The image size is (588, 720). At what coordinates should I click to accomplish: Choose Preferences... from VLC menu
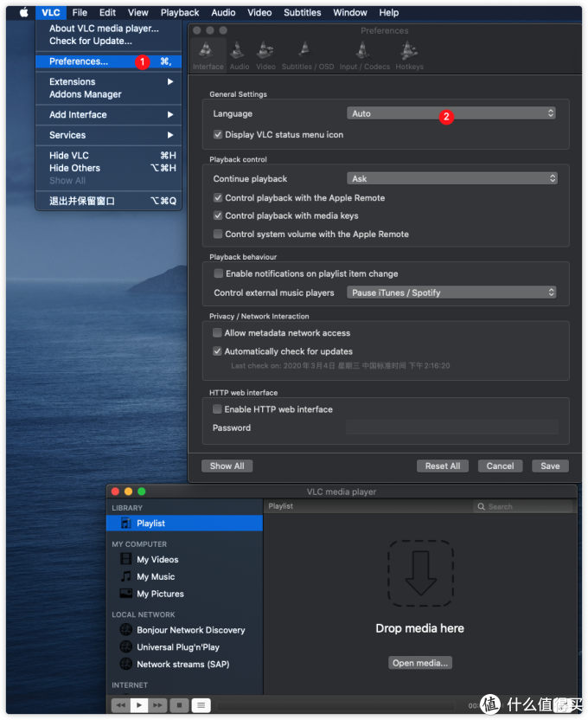(109, 61)
